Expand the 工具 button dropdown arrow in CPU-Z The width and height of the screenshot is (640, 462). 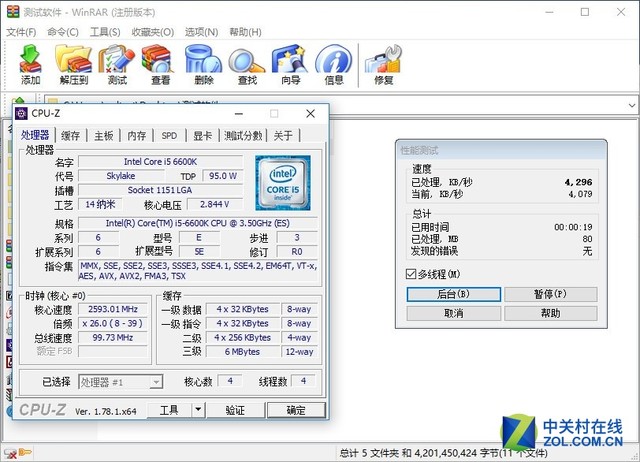pos(198,409)
